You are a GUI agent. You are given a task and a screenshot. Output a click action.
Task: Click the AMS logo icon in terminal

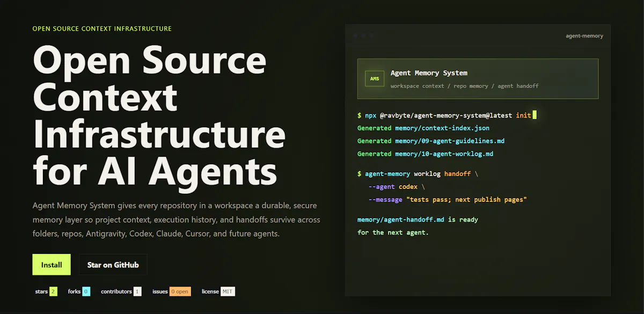point(375,79)
